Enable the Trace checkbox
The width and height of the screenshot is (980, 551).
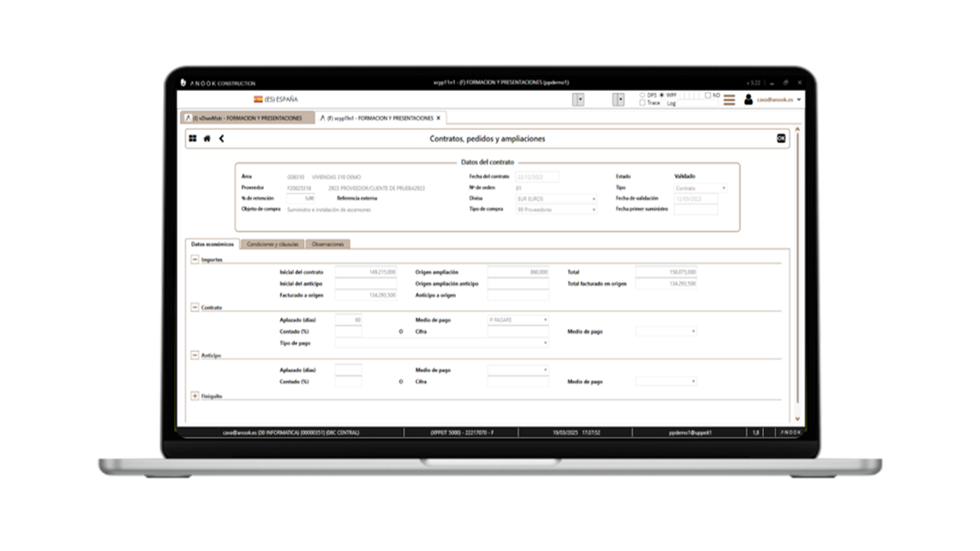(642, 103)
